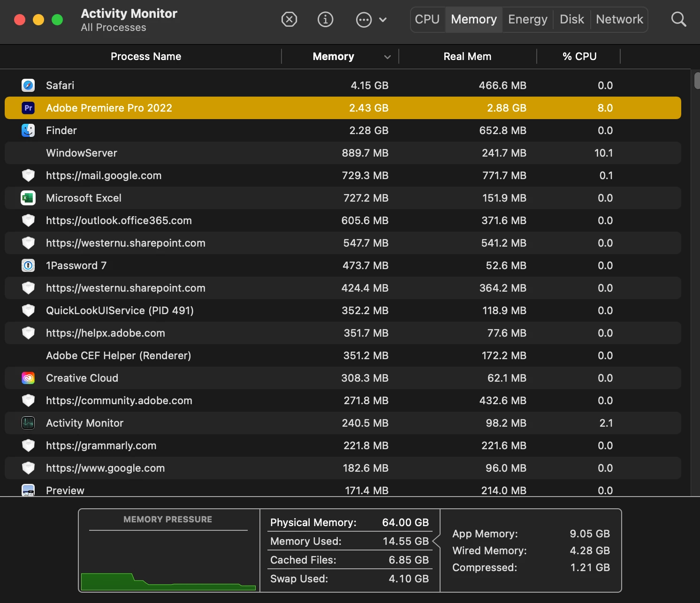Click the www.google.com shield icon

[x=28, y=468]
